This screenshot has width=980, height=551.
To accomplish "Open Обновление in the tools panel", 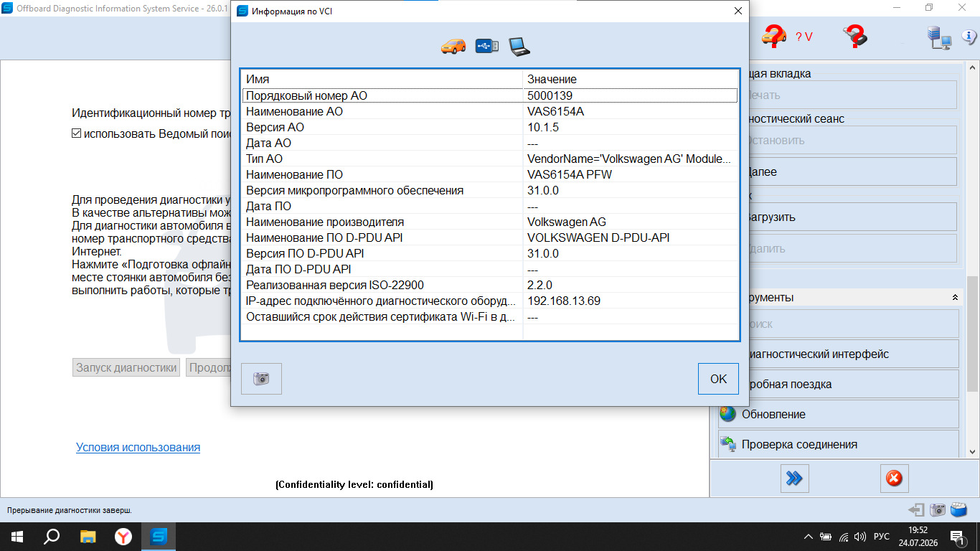I will (838, 414).
